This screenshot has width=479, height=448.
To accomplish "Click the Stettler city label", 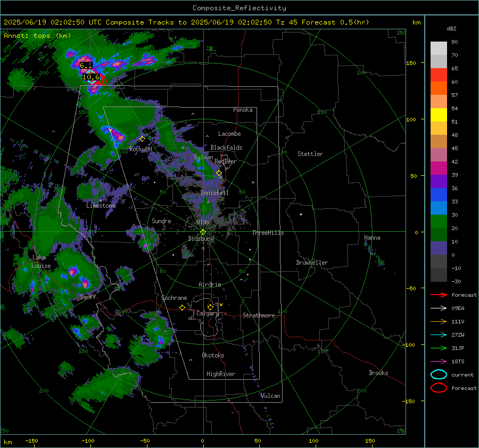I will (x=310, y=154).
